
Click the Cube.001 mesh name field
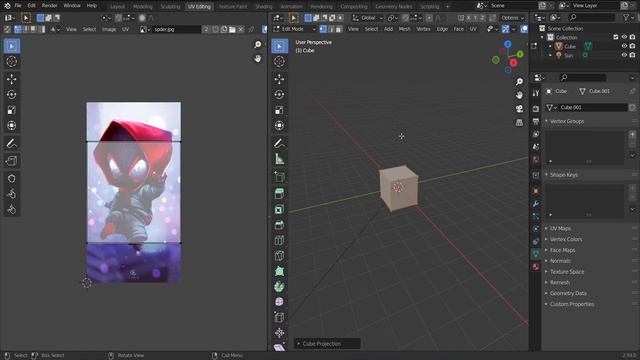593,107
